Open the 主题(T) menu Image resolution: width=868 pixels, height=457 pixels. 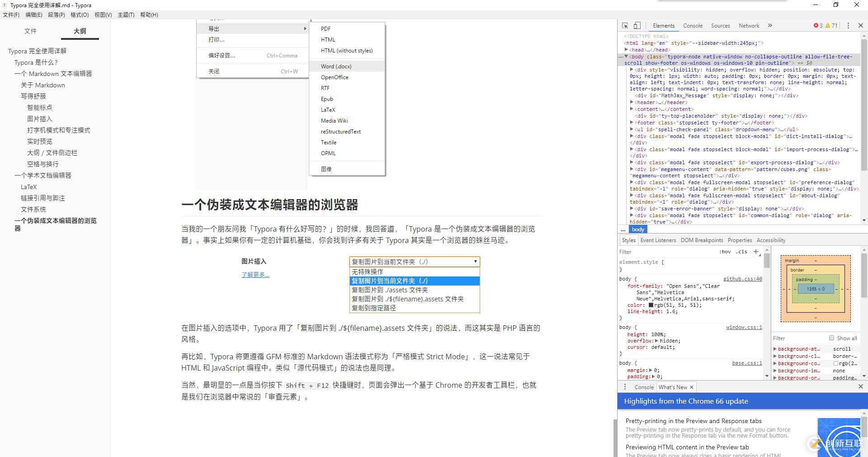pyautogui.click(x=126, y=15)
